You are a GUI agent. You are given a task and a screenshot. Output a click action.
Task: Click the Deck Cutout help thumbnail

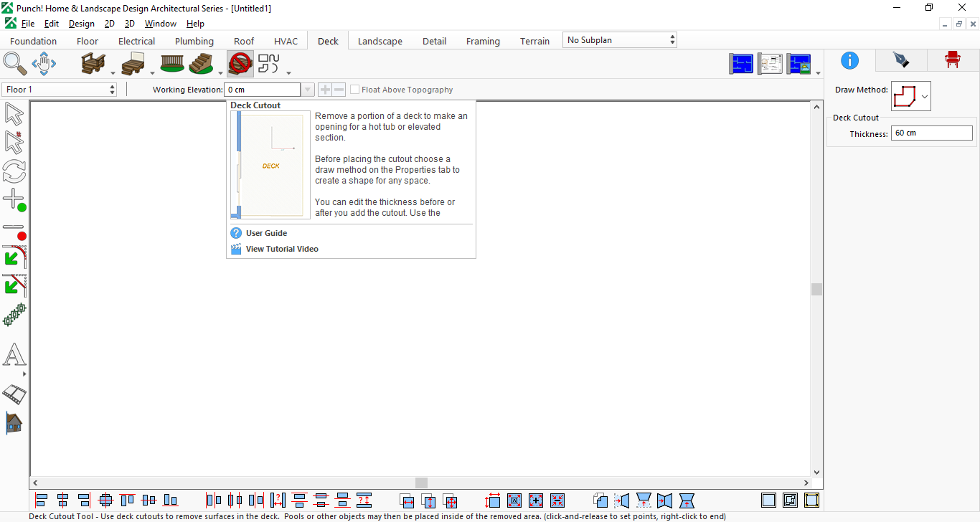click(x=270, y=164)
